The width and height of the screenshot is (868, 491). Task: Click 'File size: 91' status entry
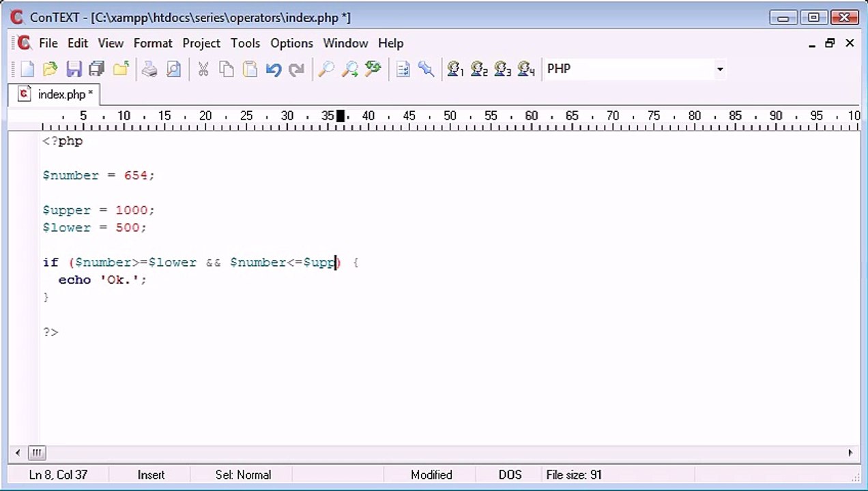[x=574, y=475]
